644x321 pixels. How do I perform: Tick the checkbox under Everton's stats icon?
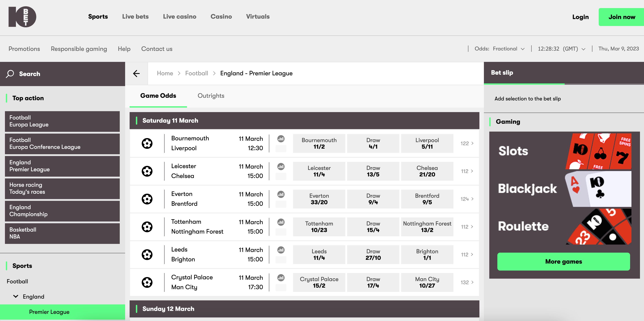(x=281, y=204)
